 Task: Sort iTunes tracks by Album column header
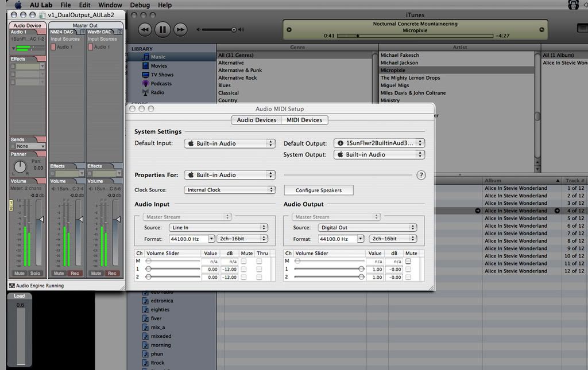click(x=521, y=181)
